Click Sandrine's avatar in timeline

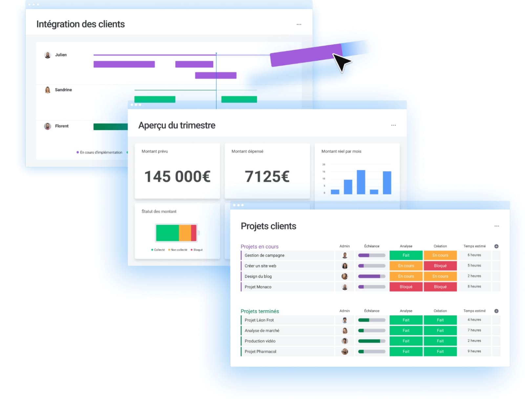coord(48,90)
